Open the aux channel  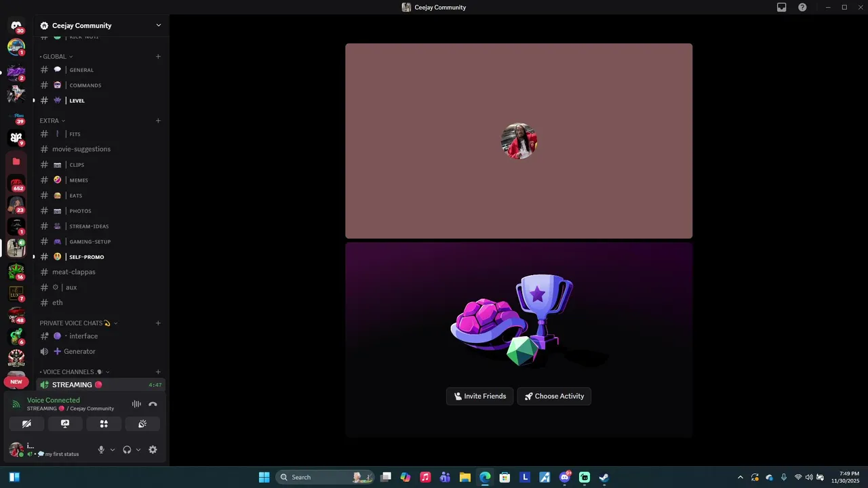[x=101, y=287]
